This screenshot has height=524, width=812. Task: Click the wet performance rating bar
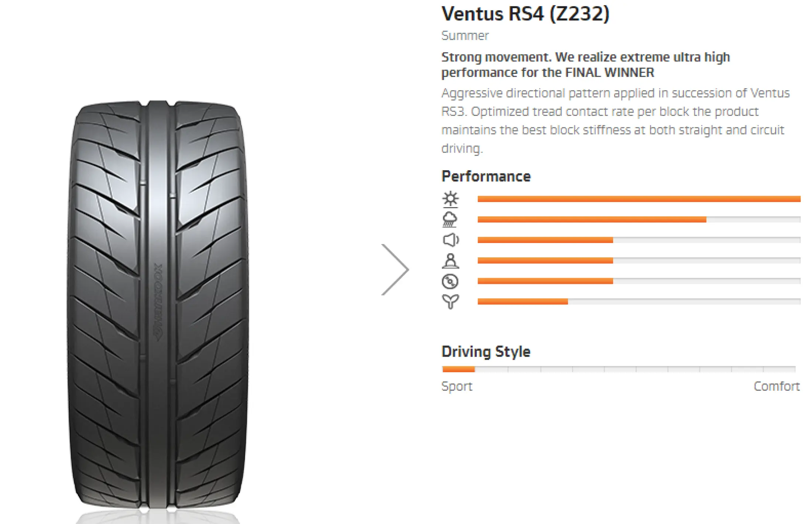[639, 220]
